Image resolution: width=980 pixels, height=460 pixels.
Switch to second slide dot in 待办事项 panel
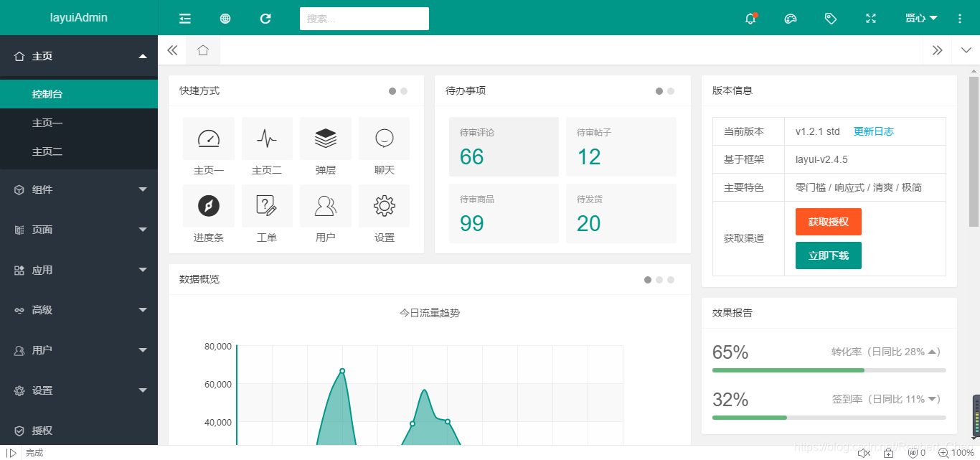tap(670, 91)
